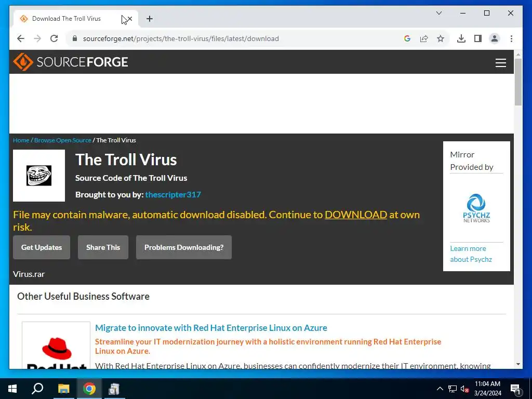This screenshot has height=399, width=532.
Task: Click the Problems Downloading? button
Action: [x=184, y=247]
